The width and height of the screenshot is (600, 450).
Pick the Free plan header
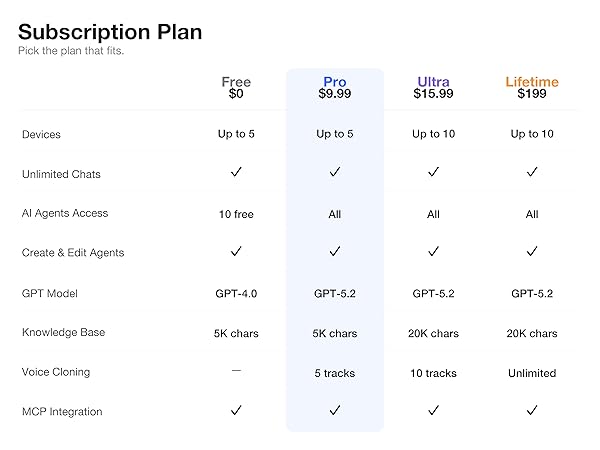(x=236, y=82)
